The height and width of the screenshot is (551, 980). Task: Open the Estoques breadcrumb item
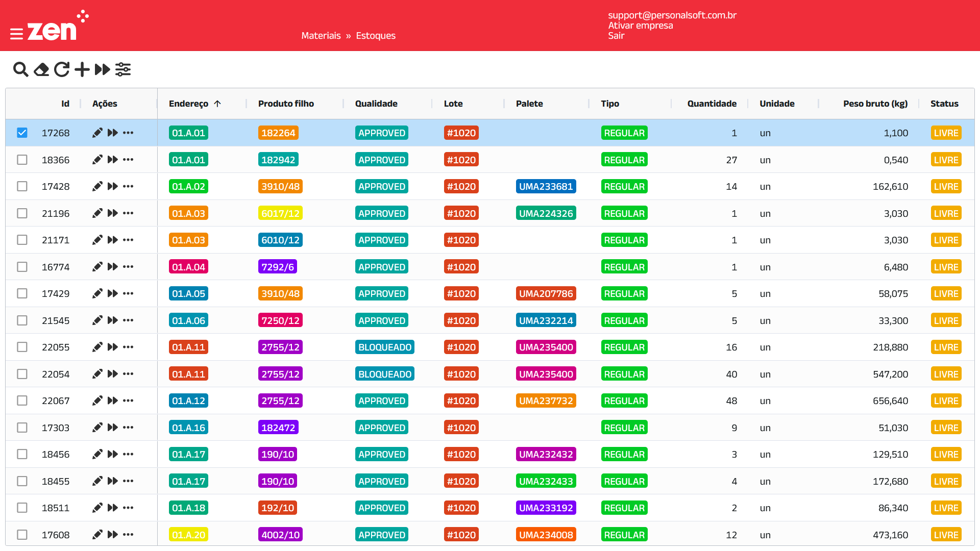click(376, 36)
